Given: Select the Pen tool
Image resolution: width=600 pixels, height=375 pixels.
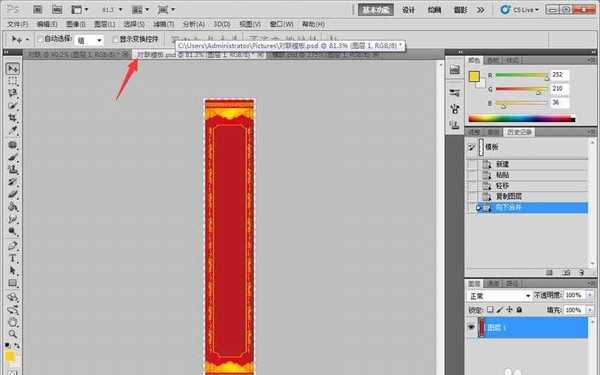Looking at the screenshot, I should tap(13, 245).
